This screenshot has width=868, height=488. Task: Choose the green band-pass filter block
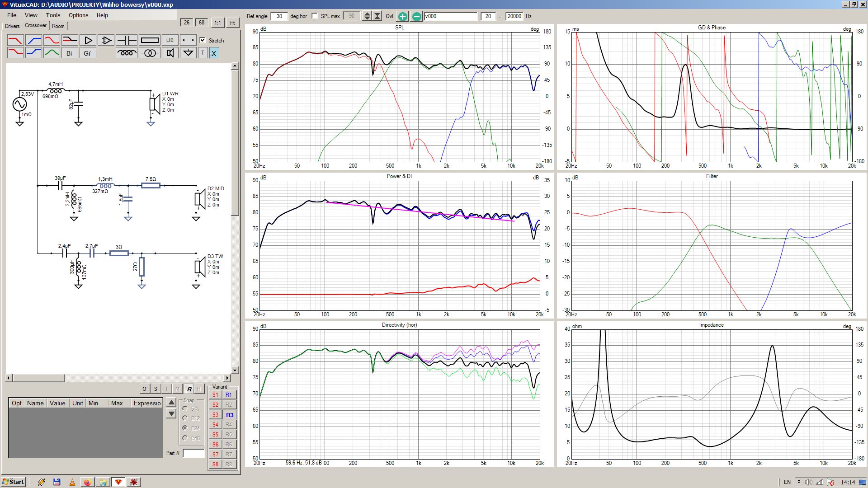(52, 53)
